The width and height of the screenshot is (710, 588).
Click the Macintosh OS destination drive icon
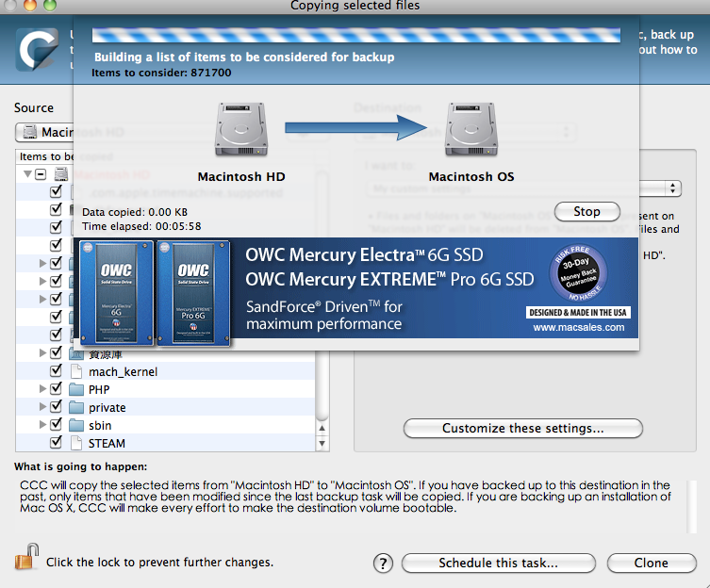coord(471,129)
